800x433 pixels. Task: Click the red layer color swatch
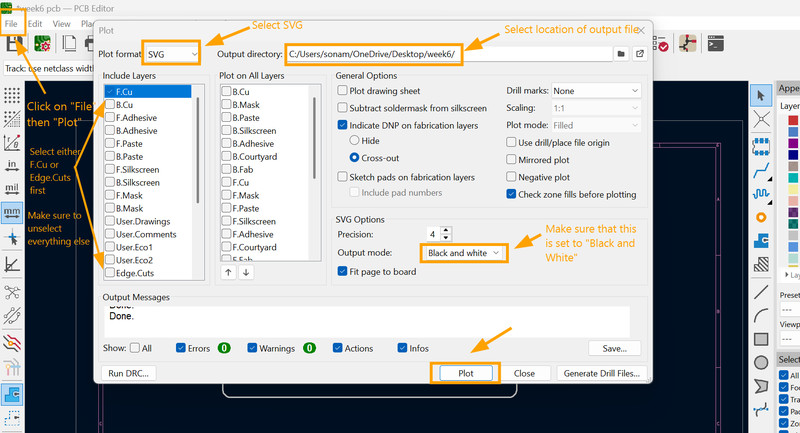pos(793,121)
